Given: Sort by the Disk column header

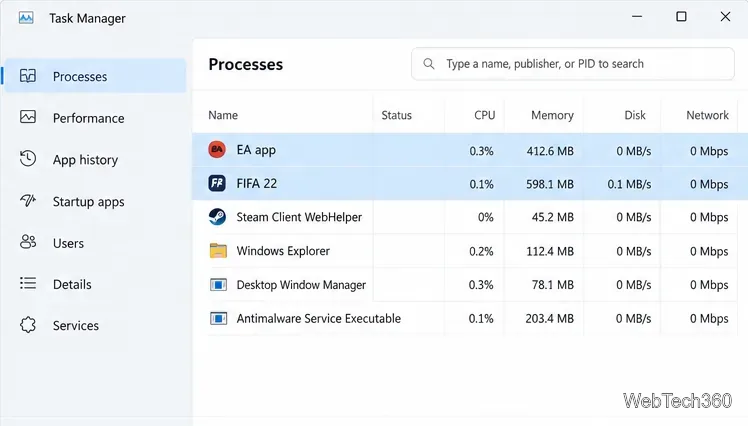Looking at the screenshot, I should coord(635,115).
